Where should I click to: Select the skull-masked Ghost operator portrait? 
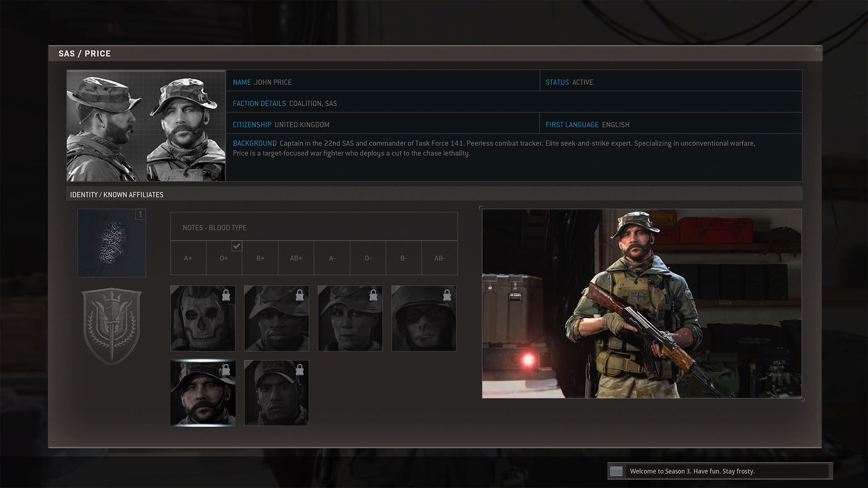[x=203, y=319]
